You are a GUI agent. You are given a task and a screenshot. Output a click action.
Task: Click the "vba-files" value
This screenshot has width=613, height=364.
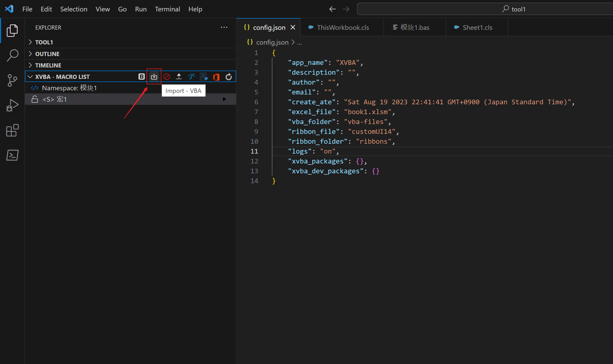point(366,122)
